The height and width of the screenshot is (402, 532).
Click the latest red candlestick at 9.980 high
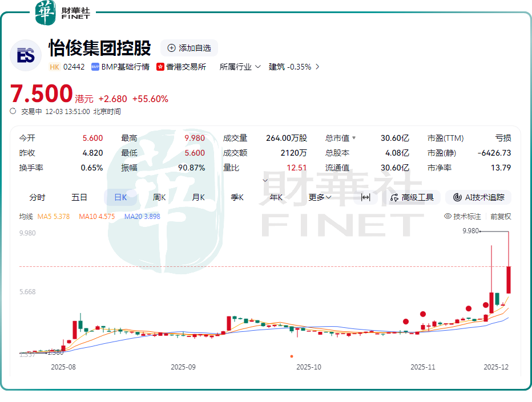pyautogui.click(x=509, y=279)
